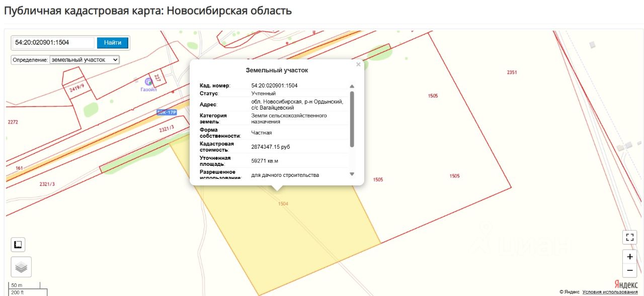Toggle fullscreen map mode
Image resolution: width=644 pixels, height=296 pixels.
629,237
